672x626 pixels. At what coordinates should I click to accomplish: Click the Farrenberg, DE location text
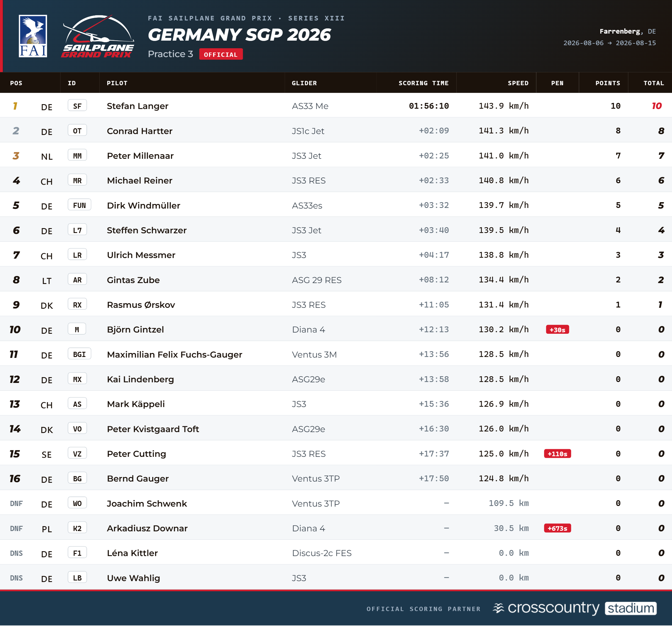tap(628, 31)
